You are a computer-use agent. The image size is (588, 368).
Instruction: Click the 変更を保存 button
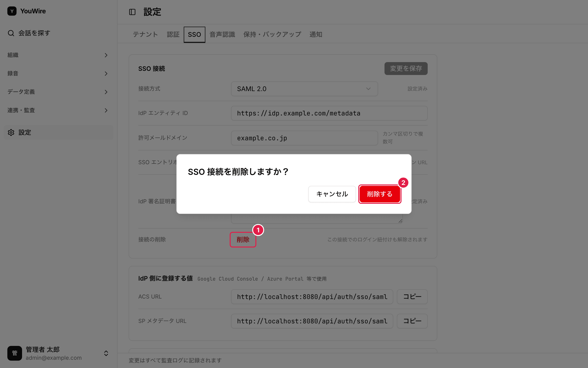[406, 69]
